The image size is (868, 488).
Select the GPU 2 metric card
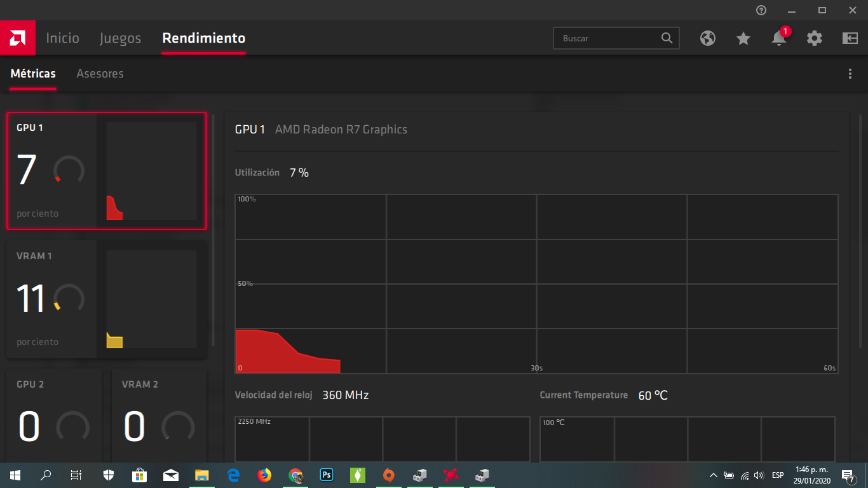click(54, 416)
